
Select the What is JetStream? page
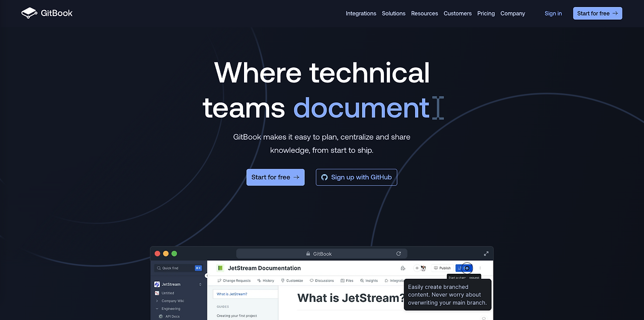pos(246,294)
